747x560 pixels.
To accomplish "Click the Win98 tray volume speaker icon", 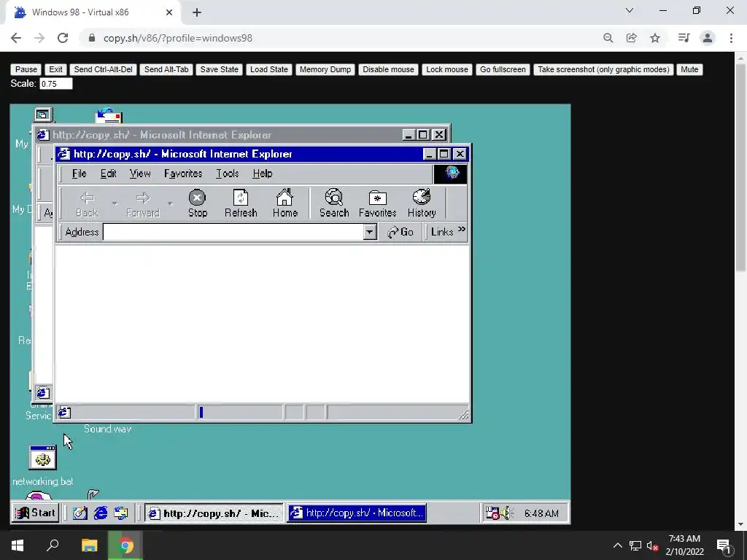I will [x=506, y=513].
